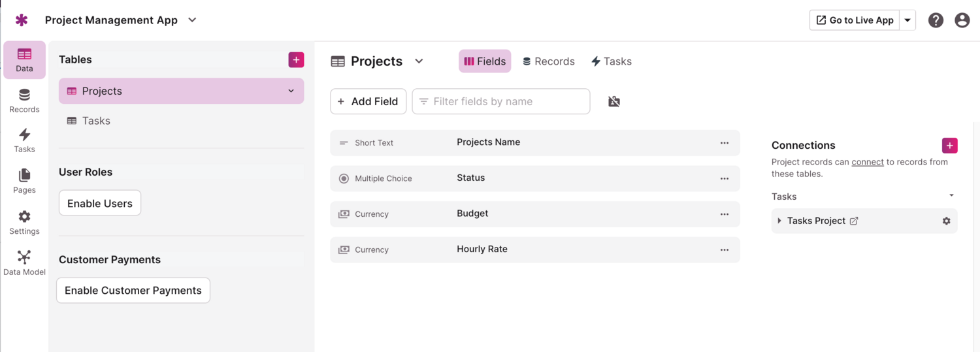
Task: Collapse the Tasks connections caret
Action: 951,196
